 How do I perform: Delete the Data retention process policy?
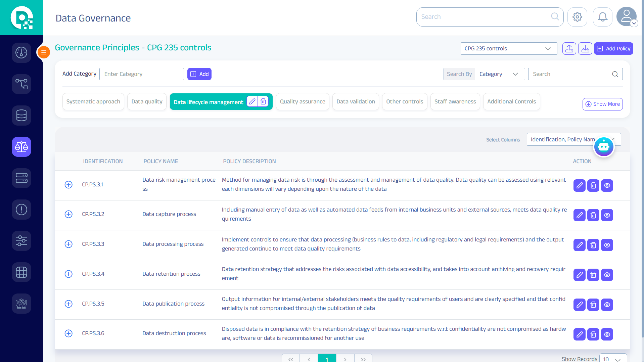[593, 275]
